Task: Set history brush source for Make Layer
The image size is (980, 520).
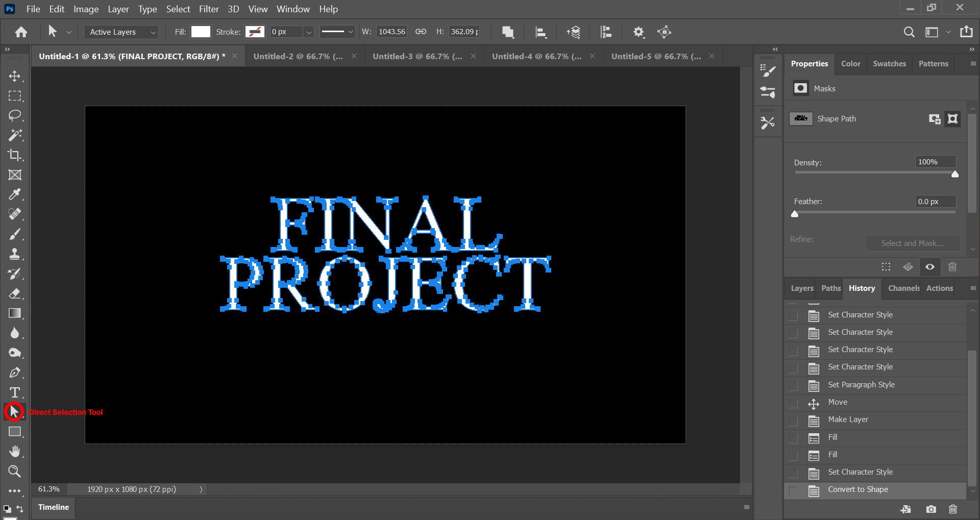Action: pos(793,420)
